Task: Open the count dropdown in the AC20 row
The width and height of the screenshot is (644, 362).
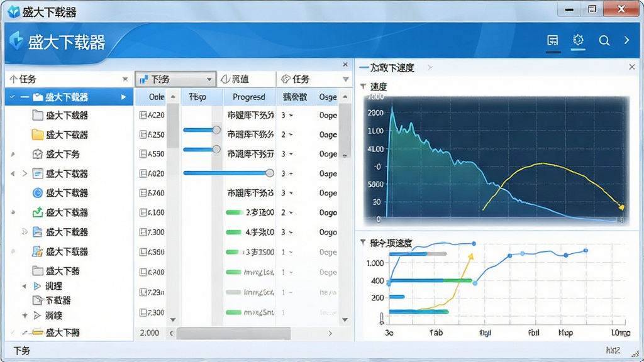Action: tap(291, 116)
